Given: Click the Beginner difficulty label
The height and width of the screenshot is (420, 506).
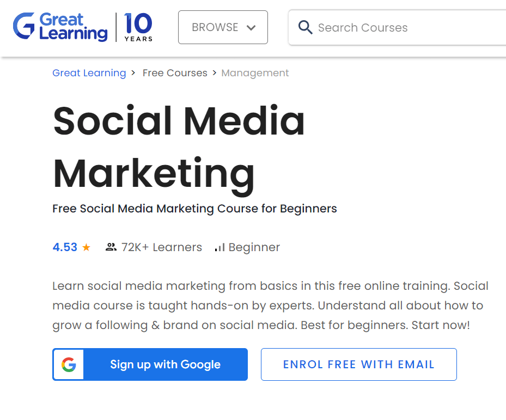Looking at the screenshot, I should coord(254,247).
